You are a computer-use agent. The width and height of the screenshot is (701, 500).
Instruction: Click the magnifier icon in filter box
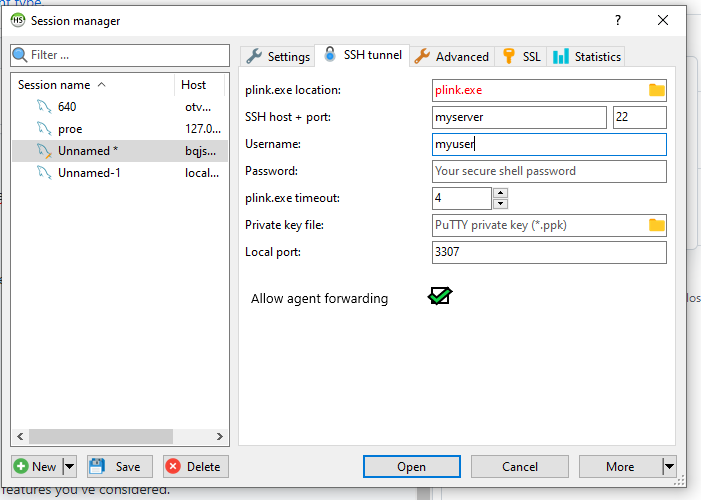pyautogui.click(x=20, y=55)
